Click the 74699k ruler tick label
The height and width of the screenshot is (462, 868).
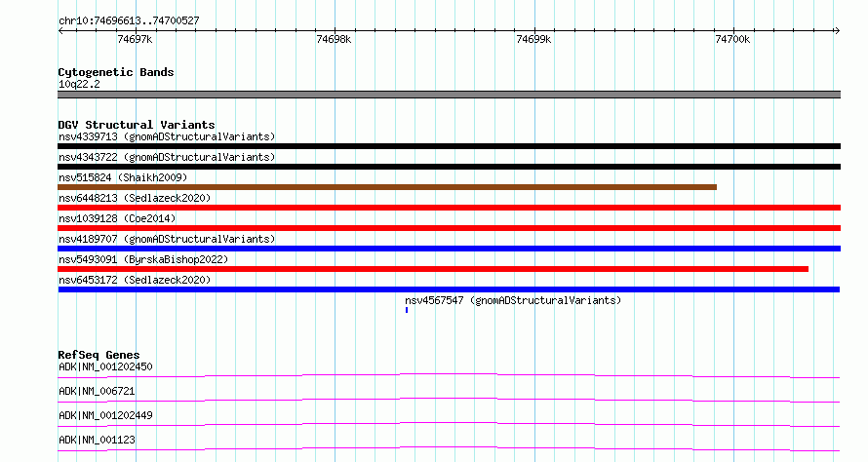533,39
